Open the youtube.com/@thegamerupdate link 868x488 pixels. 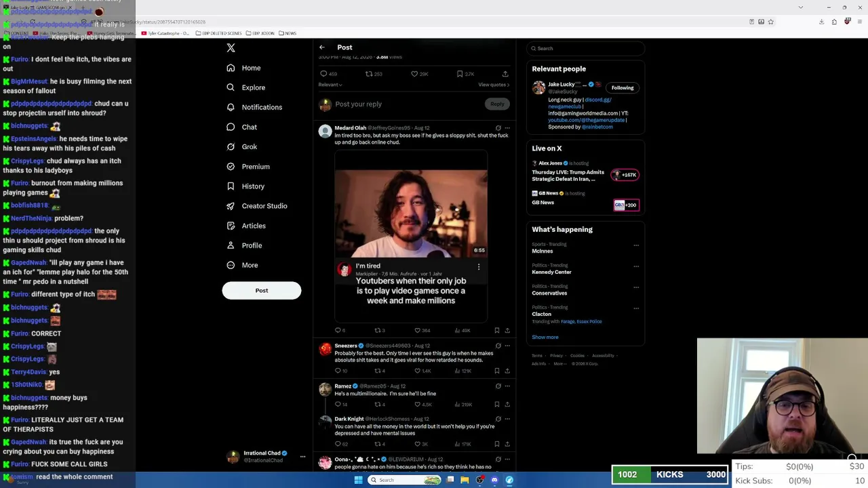[x=587, y=120]
